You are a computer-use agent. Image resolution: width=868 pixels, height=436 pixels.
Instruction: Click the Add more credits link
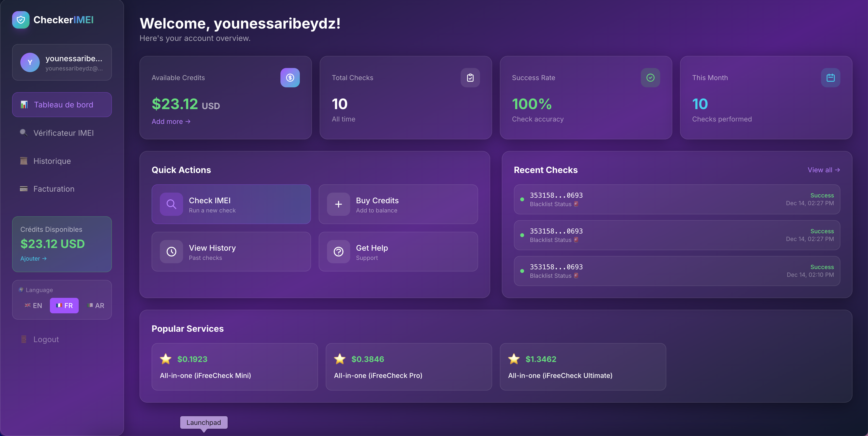tap(171, 121)
